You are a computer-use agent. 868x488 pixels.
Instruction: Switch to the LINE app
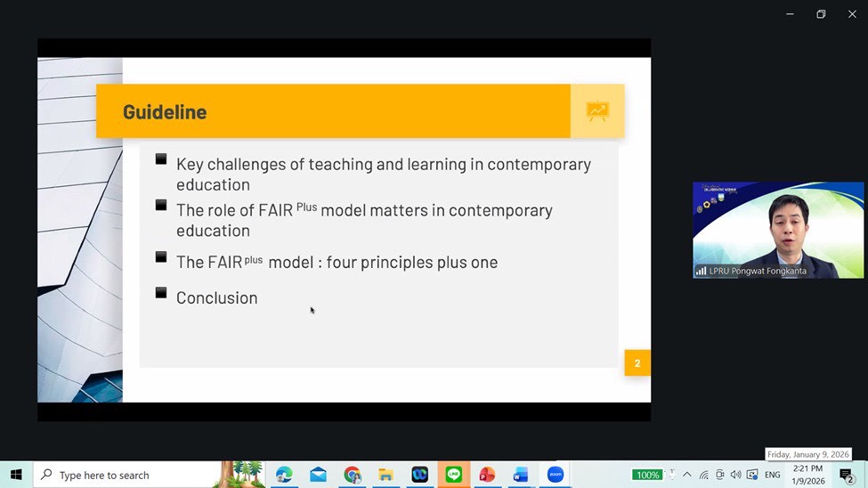tap(453, 475)
